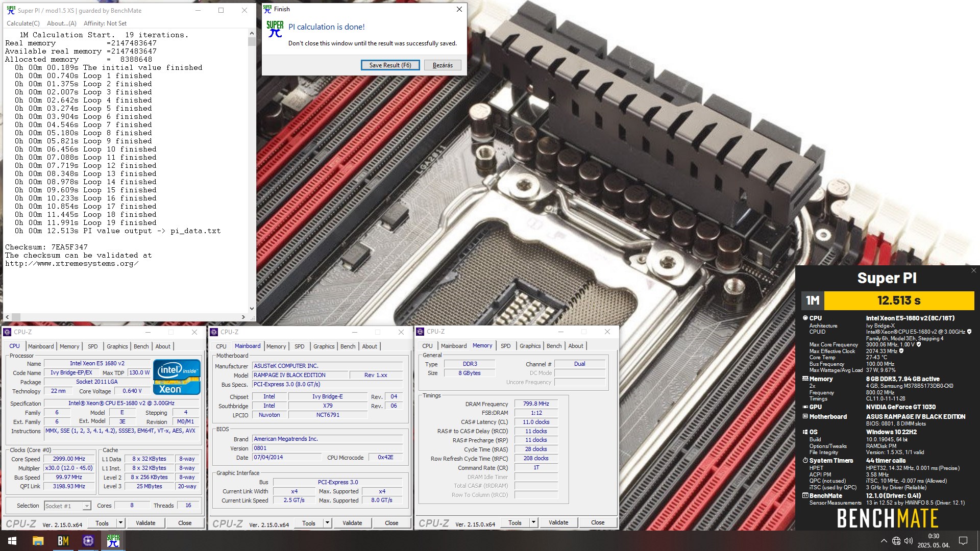Click the Super PI log's horizontal scrollbar thumb
The width and height of the screenshot is (980, 551).
tap(16, 317)
